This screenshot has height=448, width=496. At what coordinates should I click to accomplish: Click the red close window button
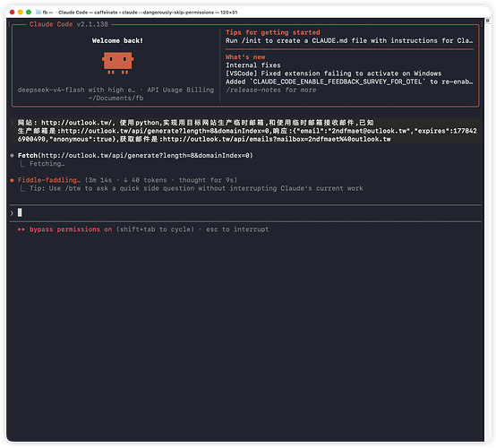12,12
